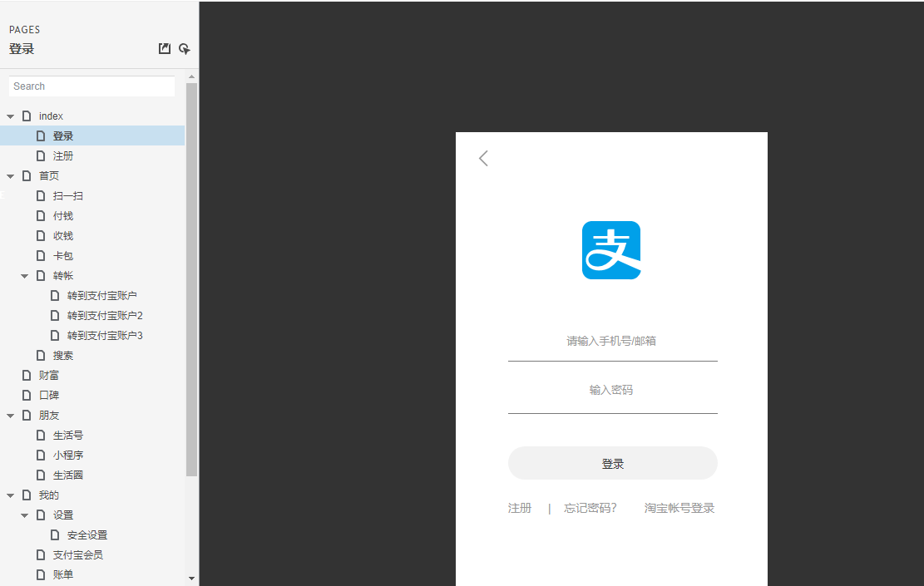Click the page tree vertical scrollbar thumb
Viewport: 924px width, 586px height.
[191, 279]
